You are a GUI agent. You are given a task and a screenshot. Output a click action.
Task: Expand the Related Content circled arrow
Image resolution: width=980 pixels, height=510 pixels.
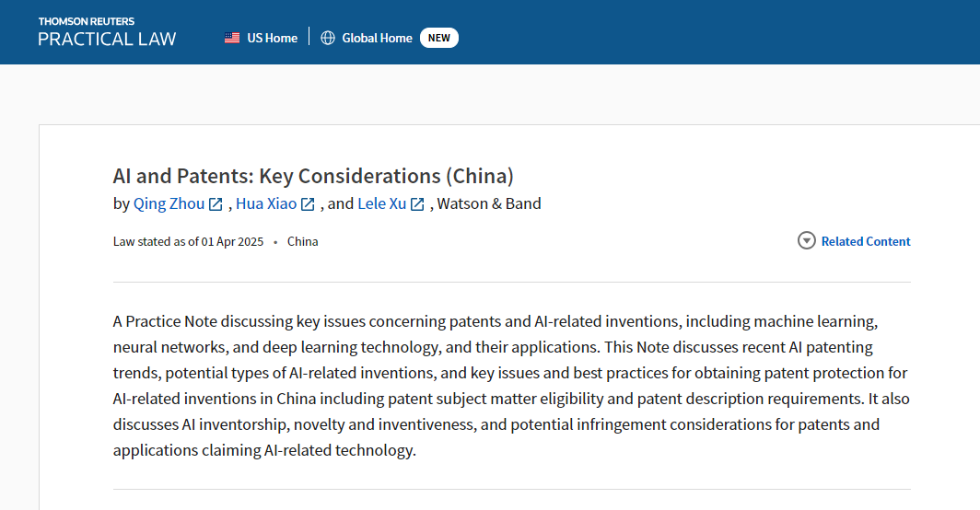[x=807, y=241]
